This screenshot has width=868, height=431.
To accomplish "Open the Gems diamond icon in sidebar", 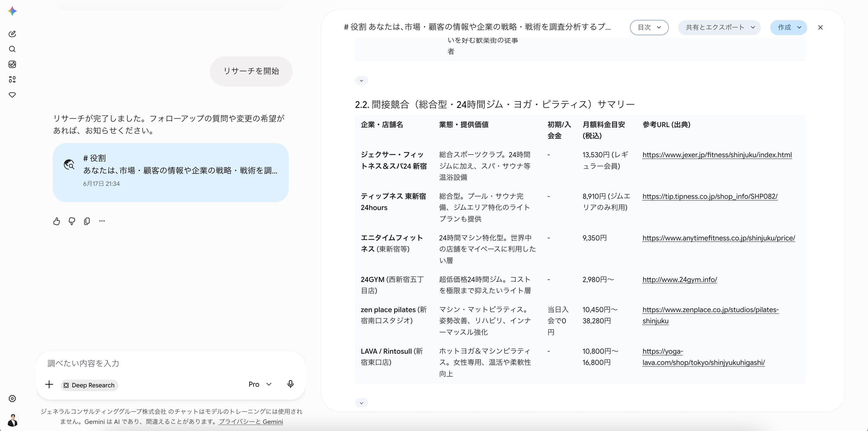I will (12, 95).
